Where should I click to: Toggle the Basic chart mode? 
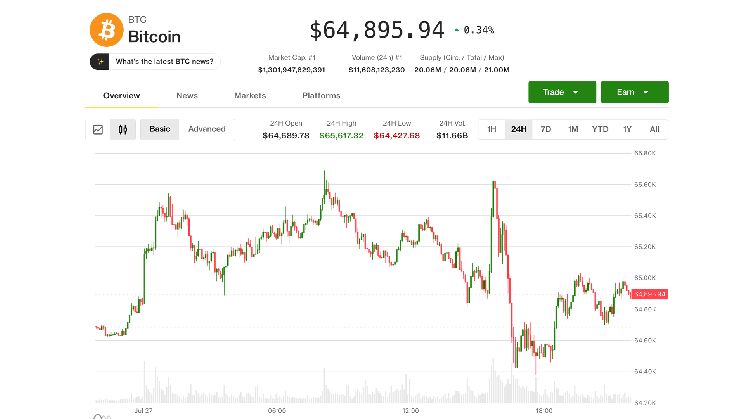tap(160, 129)
